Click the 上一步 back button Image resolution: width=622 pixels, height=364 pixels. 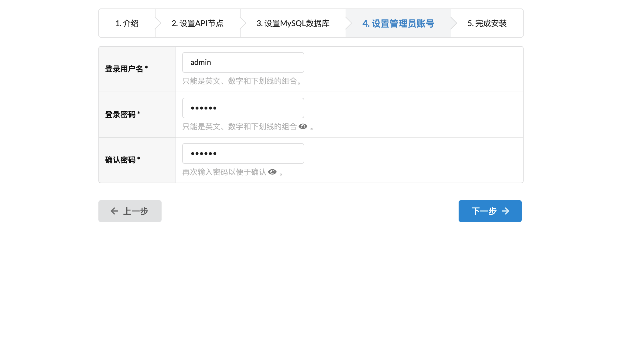130,211
